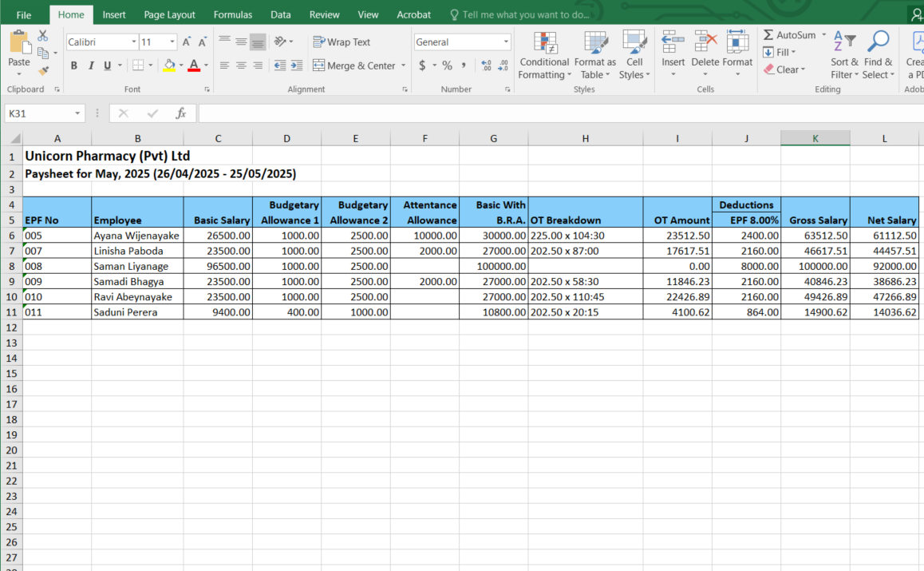This screenshot has height=571, width=924.
Task: Open Font dialog box launcher
Action: tap(207, 89)
